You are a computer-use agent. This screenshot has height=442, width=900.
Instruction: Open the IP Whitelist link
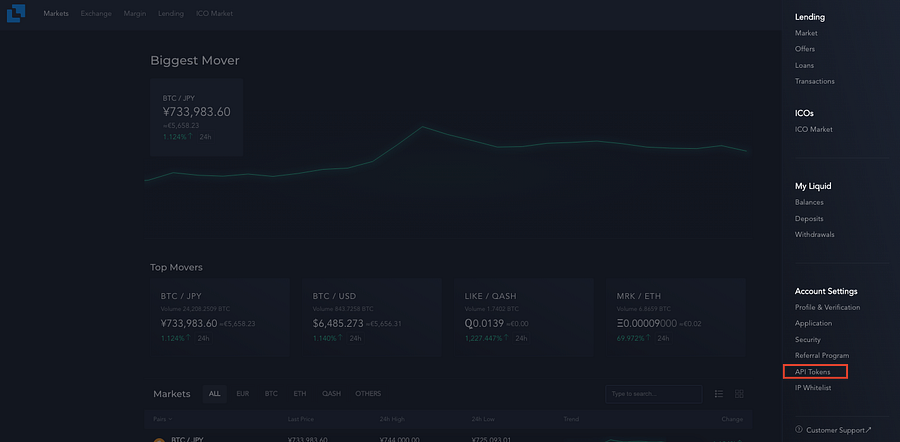(813, 388)
